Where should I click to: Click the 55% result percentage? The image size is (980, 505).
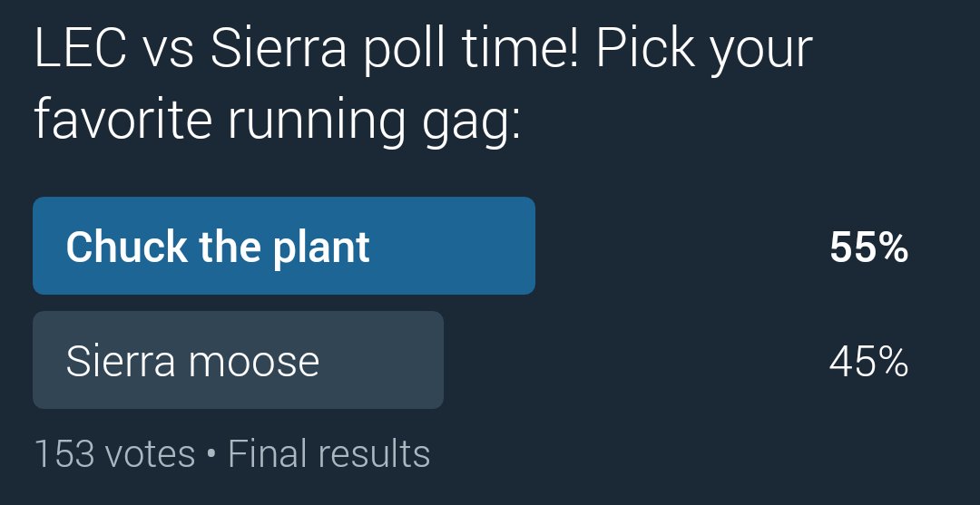[868, 248]
